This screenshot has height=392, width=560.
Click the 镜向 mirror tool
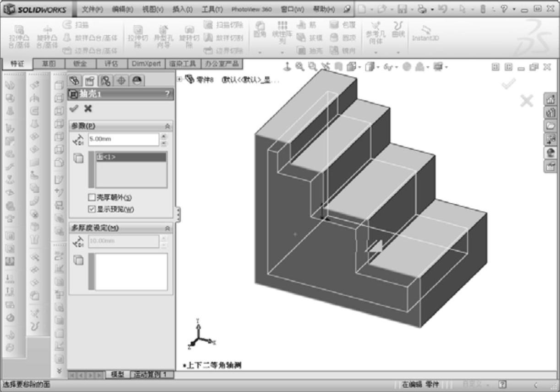pos(343,51)
